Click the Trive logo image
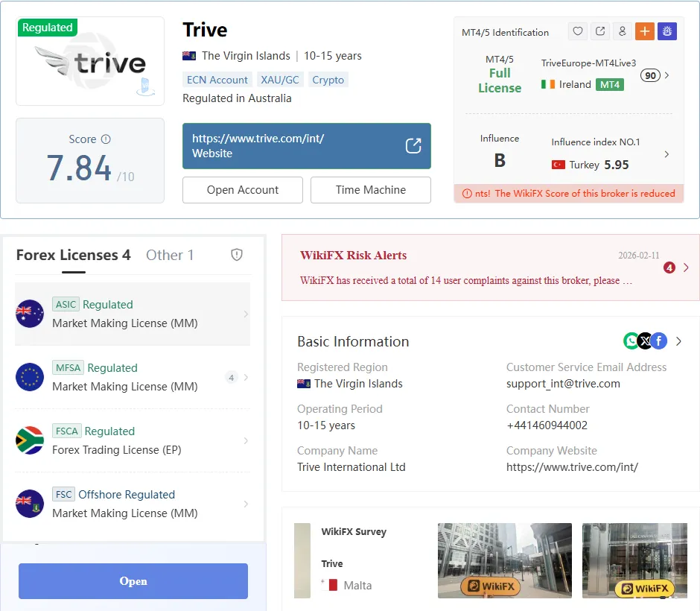This screenshot has width=700, height=611. pos(90,61)
